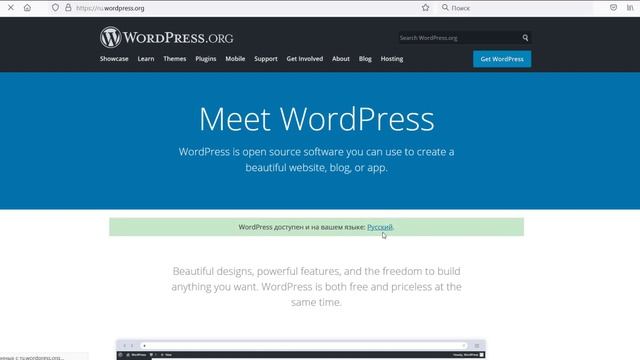Open the Pocket save icon
The height and width of the screenshot is (360, 640).
[x=613, y=7]
